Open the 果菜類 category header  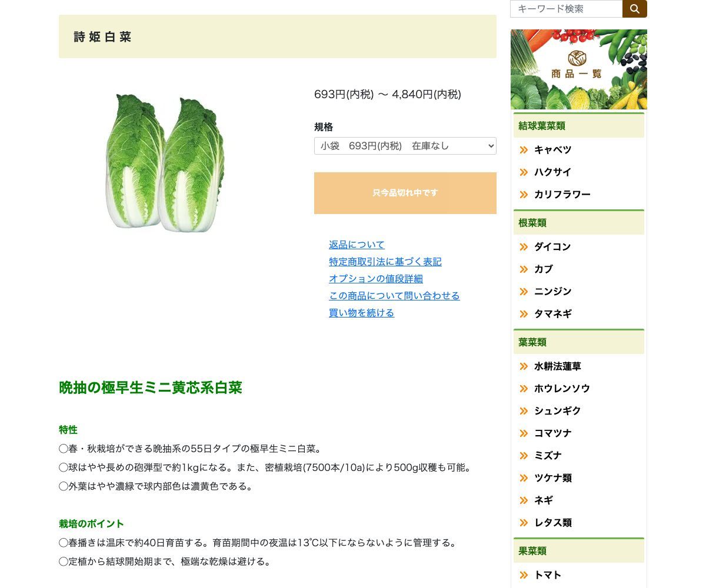tap(532, 551)
